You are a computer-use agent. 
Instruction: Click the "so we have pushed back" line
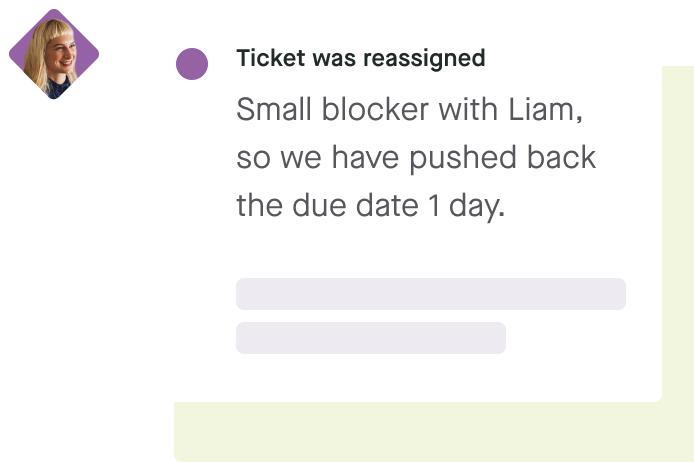415,158
